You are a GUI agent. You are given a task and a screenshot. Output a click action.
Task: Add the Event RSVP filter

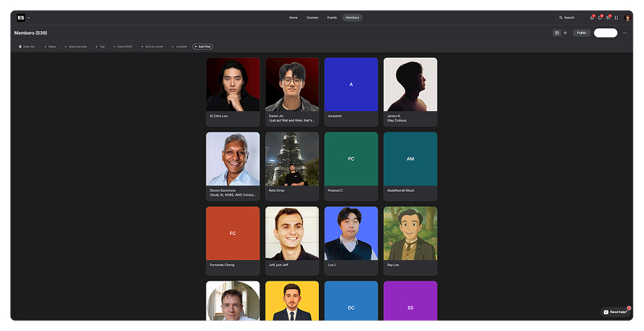[123, 47]
